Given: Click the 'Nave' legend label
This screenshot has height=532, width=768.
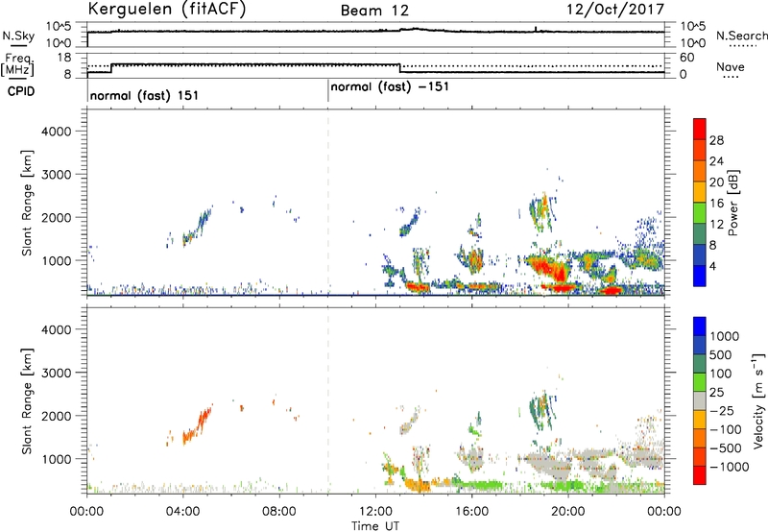Looking at the screenshot, I should coord(731,67).
